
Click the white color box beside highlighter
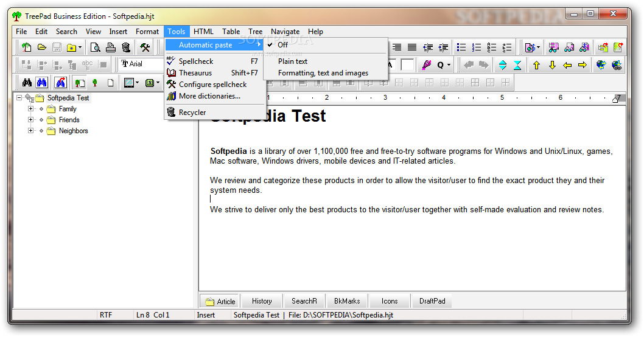(x=407, y=65)
